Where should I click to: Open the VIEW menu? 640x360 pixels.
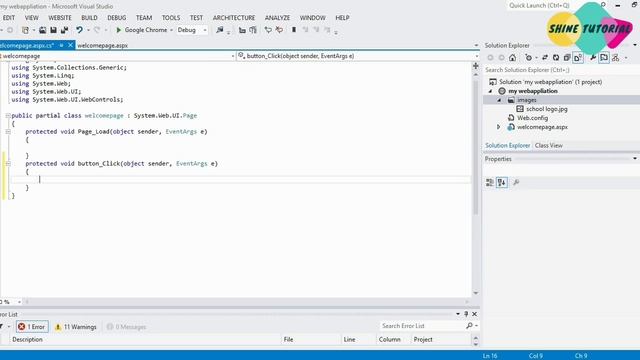(x=31, y=18)
